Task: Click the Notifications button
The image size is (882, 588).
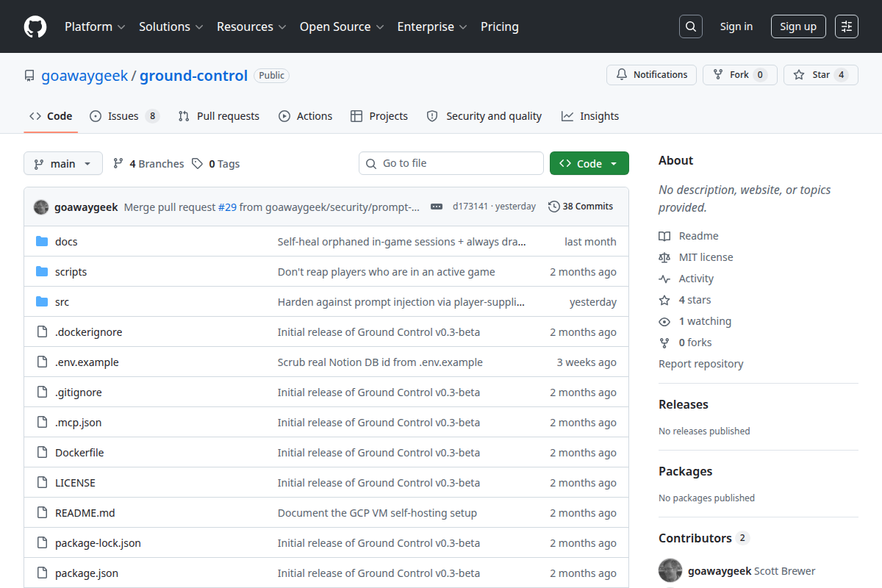Action: (651, 75)
